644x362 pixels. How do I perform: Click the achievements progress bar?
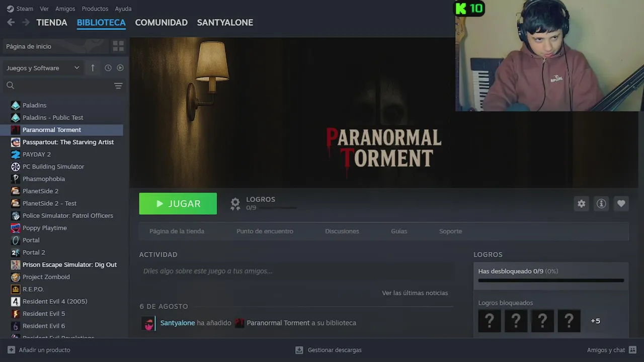click(x=551, y=281)
